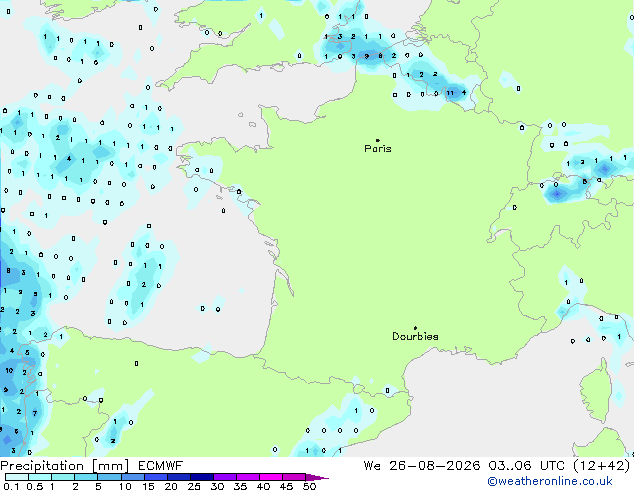Select the 40–45 mm magenta swatch
Image resolution: width=634 pixels, height=490 pixels.
270,477
